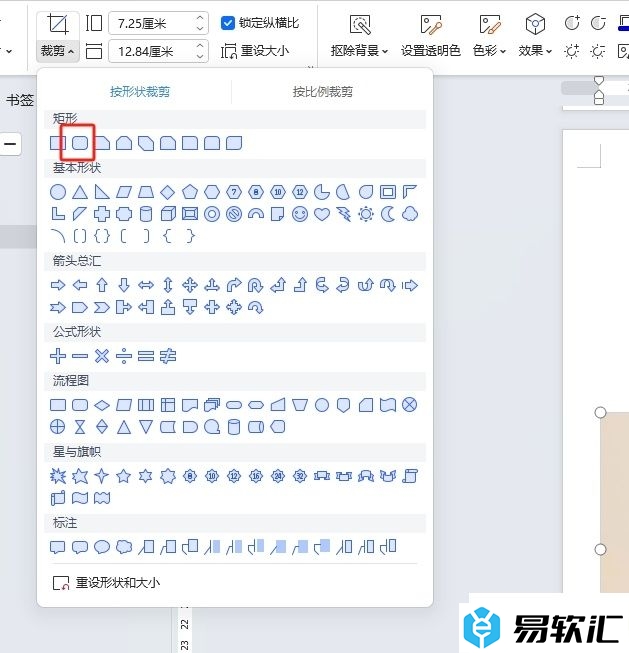Choose the oval callout shape

click(102, 547)
